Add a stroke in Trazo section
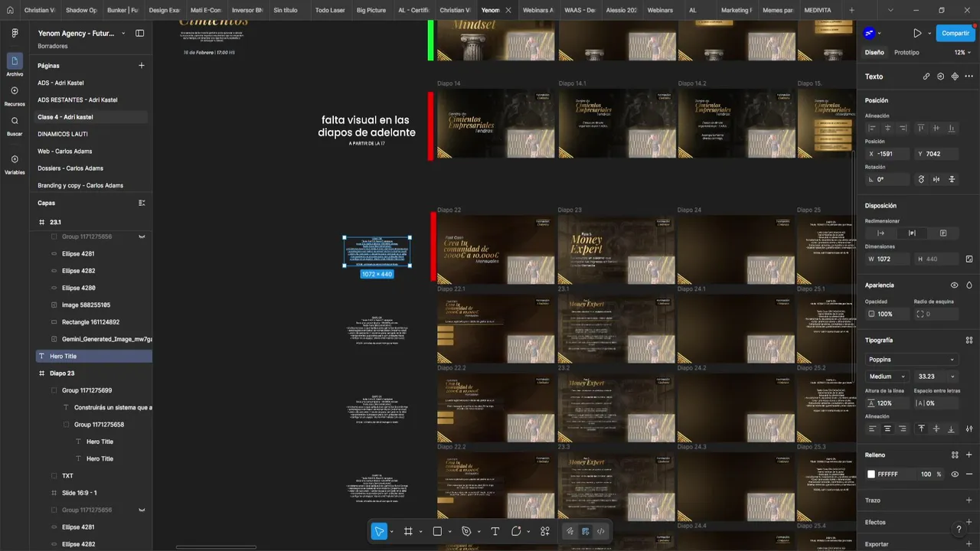Screen dimensions: 980x551 coord(969,500)
